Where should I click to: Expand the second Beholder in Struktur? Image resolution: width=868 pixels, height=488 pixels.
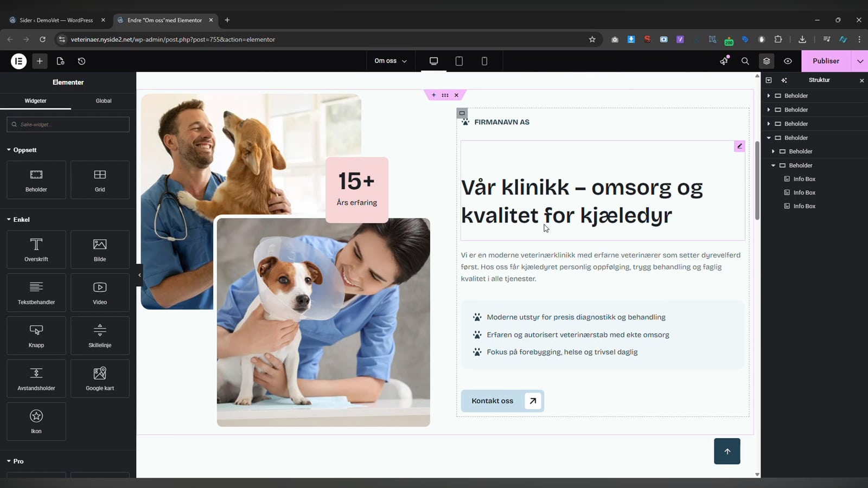tap(769, 110)
